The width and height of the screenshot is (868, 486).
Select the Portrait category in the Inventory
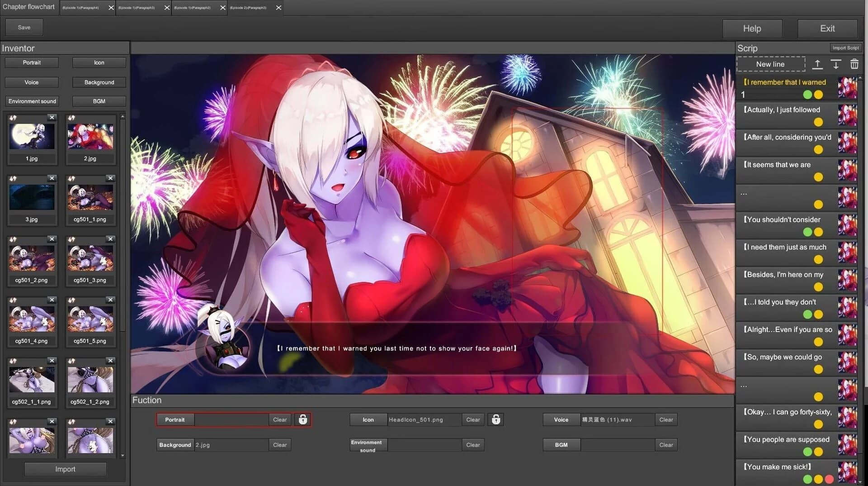(x=31, y=62)
